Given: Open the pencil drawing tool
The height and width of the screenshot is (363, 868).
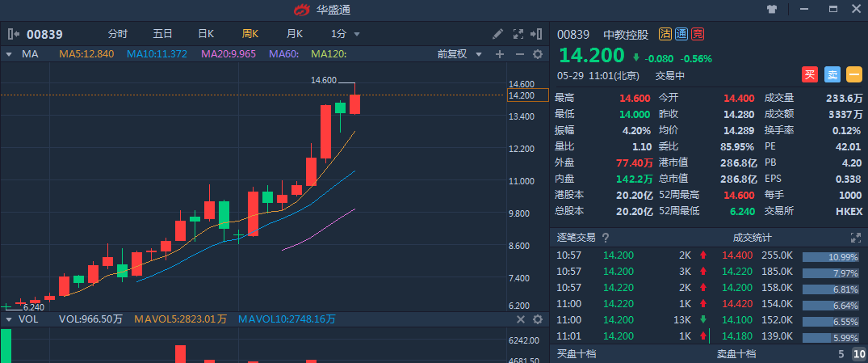Looking at the screenshot, I should click(497, 34).
